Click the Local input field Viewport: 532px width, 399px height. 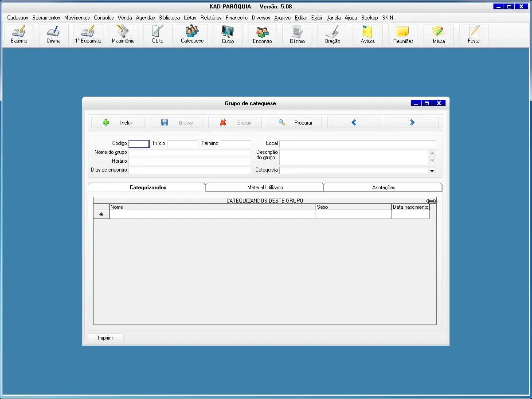(x=358, y=144)
